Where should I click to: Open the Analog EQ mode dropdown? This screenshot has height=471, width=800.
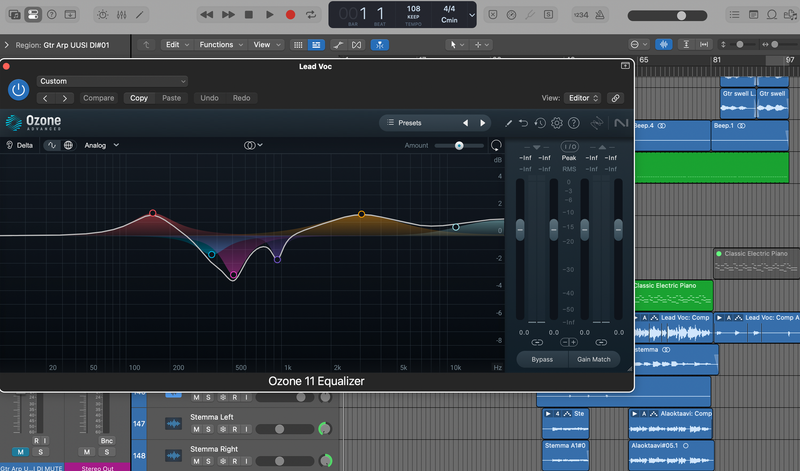pyautogui.click(x=102, y=145)
